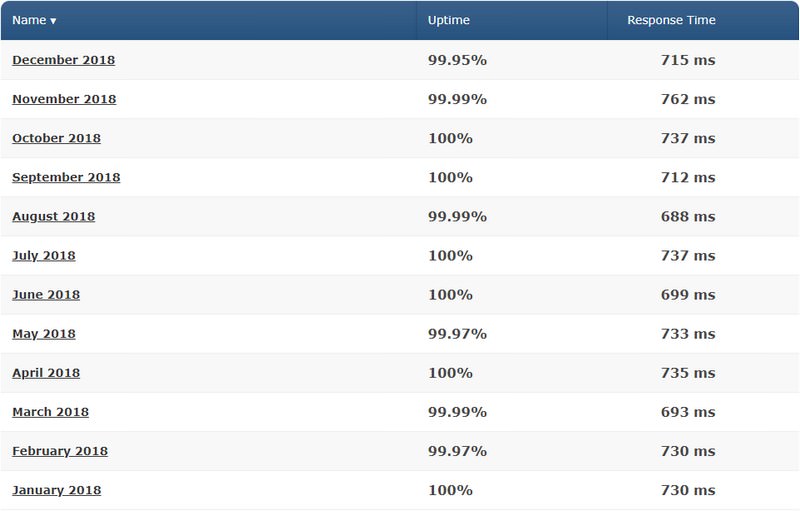Screen dimensions: 800x511
Task: Click the 99.95% uptime value for December
Action: pyautogui.click(x=457, y=60)
